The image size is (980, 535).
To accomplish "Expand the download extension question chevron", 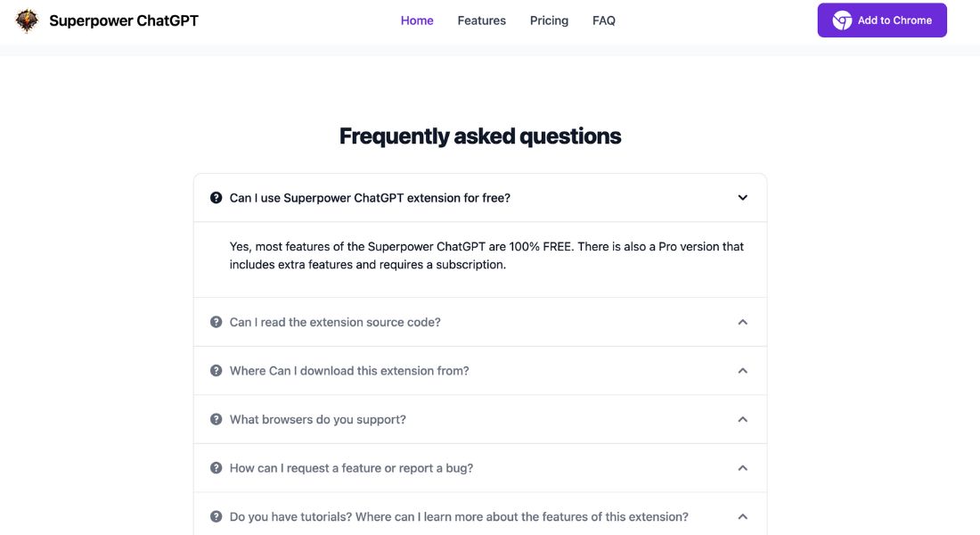I will 742,370.
